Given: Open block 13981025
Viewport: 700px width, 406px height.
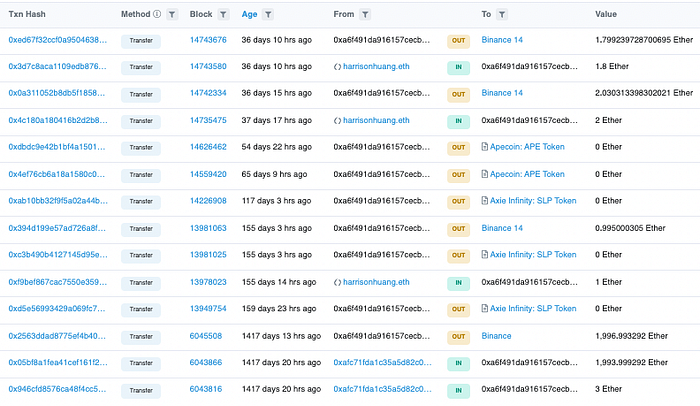Looking at the screenshot, I should 208,255.
